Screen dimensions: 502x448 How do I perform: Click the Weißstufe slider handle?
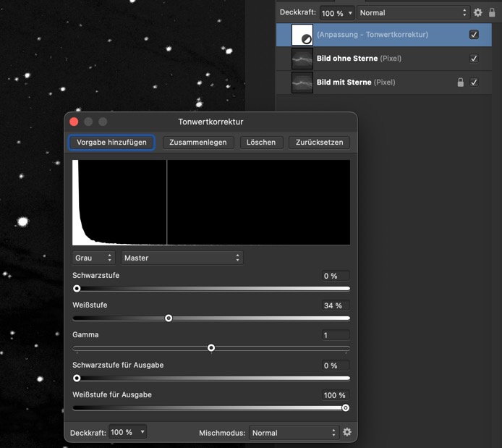pos(169,318)
